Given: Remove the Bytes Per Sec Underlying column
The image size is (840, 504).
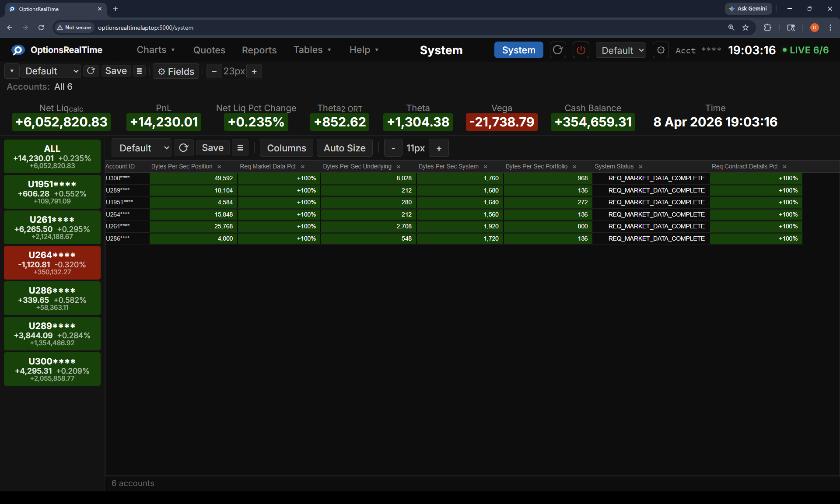Looking at the screenshot, I should (x=399, y=167).
